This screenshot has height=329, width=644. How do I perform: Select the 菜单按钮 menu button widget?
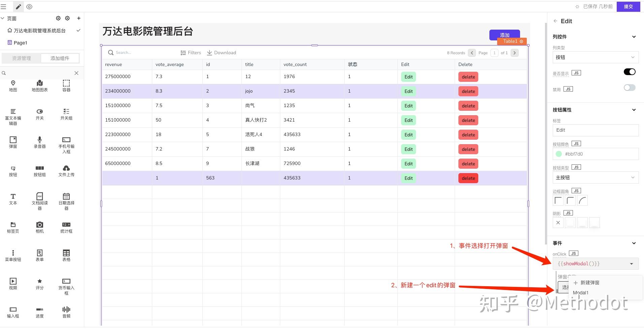pyautogui.click(x=13, y=256)
